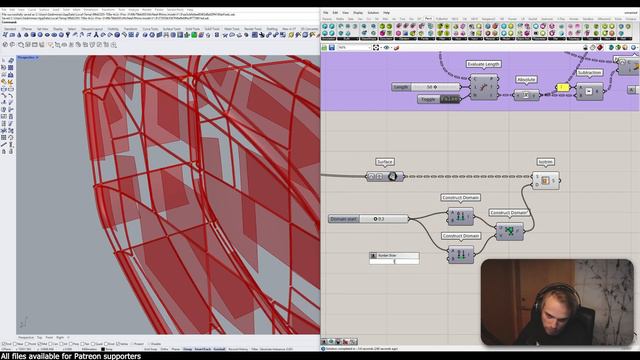The width and height of the screenshot is (640, 360).
Task: Click Record History in status bar
Action: coord(238,349)
